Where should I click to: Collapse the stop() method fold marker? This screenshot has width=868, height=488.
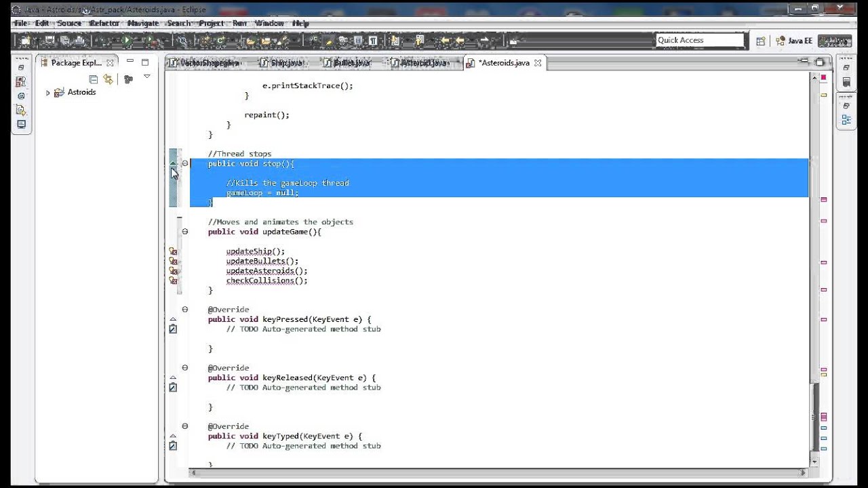click(x=184, y=163)
